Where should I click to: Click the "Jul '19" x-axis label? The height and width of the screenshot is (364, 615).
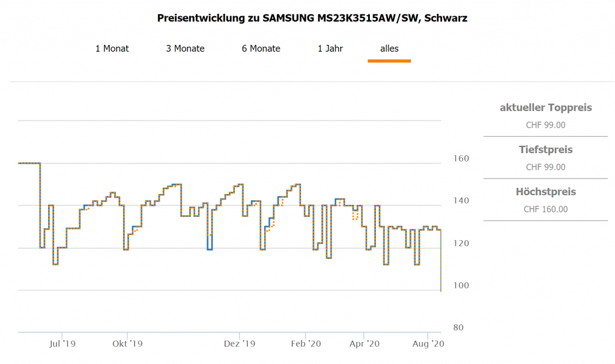(62, 344)
